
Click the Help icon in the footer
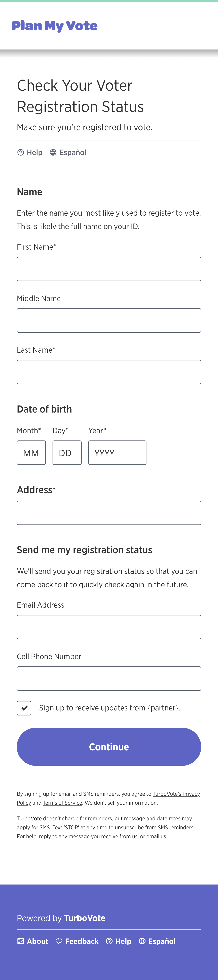coord(110,941)
